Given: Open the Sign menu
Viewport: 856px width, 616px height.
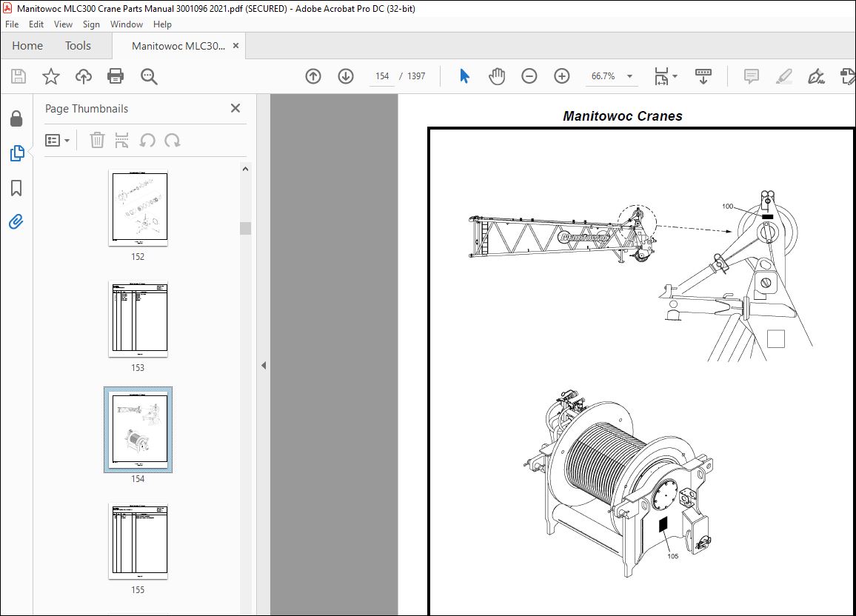Looking at the screenshot, I should coord(91,24).
